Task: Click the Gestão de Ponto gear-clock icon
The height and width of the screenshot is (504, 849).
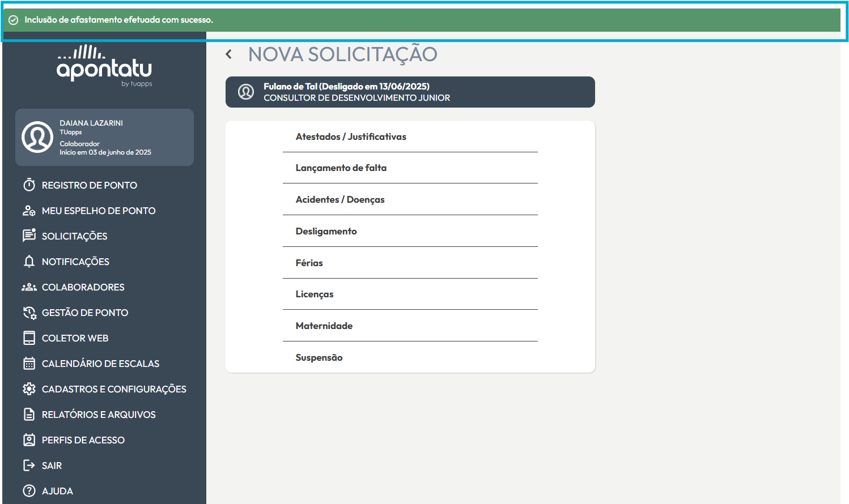Action: pyautogui.click(x=29, y=313)
